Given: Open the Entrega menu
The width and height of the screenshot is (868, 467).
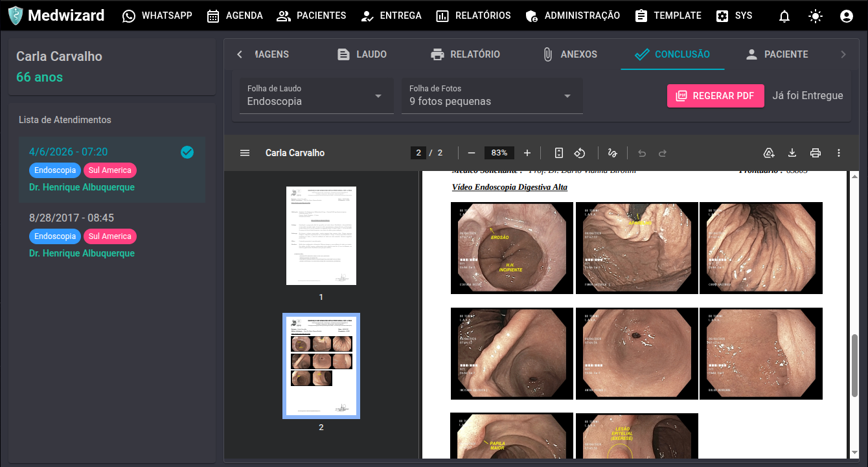Looking at the screenshot, I should [391, 16].
